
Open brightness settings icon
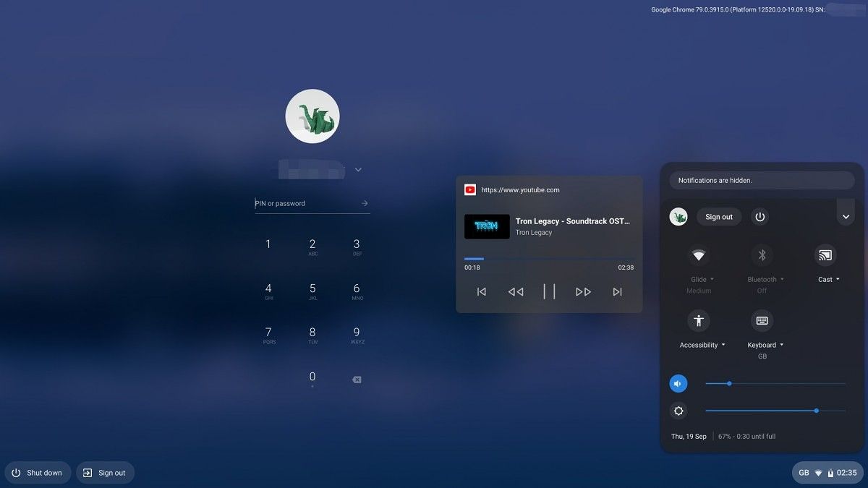(x=678, y=411)
